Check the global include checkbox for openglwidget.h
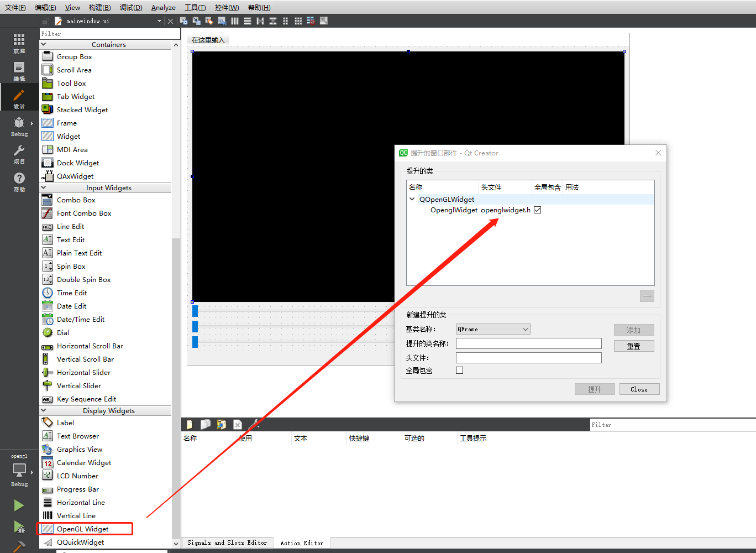Screen dimensions: 756x553 [537, 210]
